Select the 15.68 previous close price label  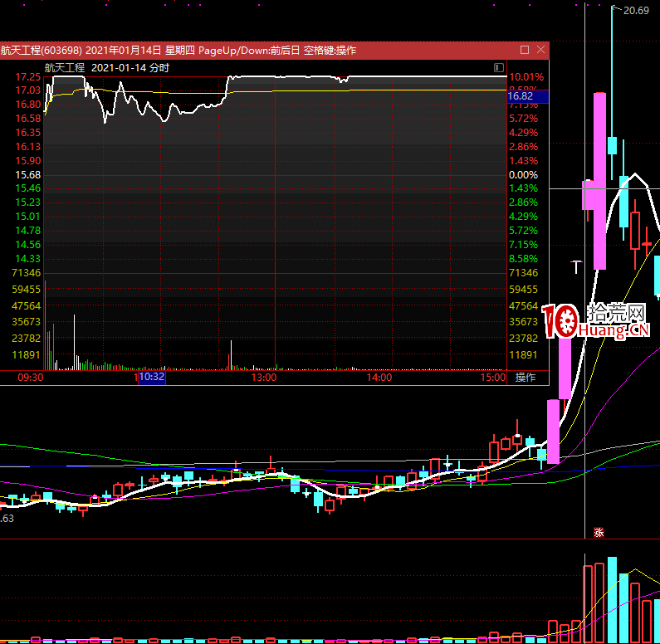[27, 174]
